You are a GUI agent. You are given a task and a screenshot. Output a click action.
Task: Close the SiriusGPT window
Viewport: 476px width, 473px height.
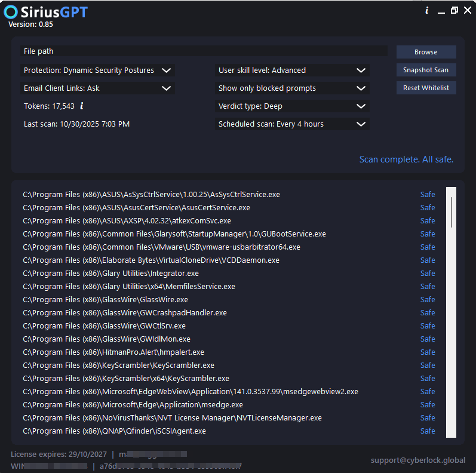click(468, 10)
